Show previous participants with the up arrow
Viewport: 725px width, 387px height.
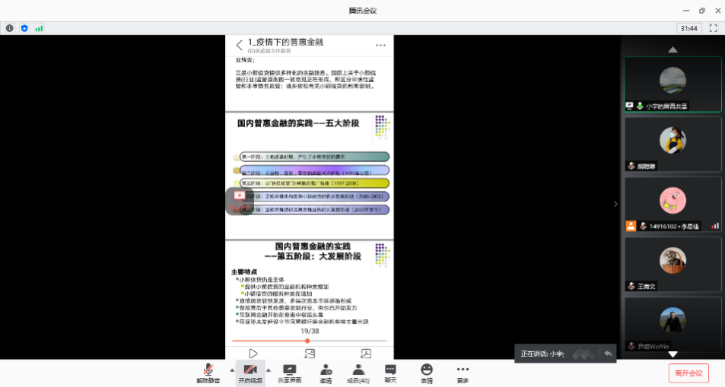673,49
